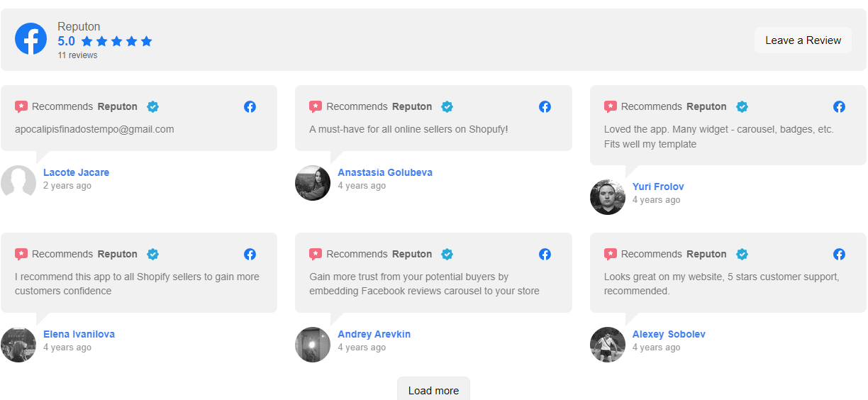Click Facebook icon on Anastasia Golubeva's review
The image size is (868, 400).
pyautogui.click(x=545, y=106)
